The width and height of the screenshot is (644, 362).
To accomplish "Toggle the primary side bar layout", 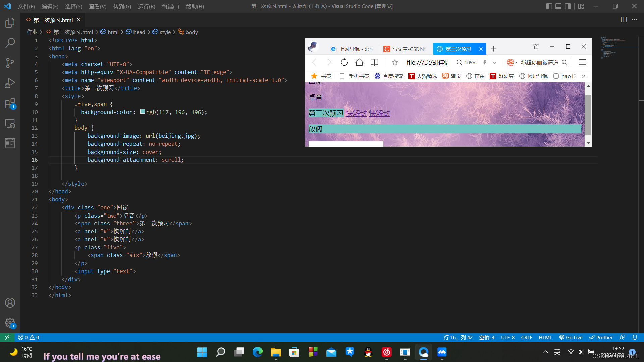I will (549, 6).
